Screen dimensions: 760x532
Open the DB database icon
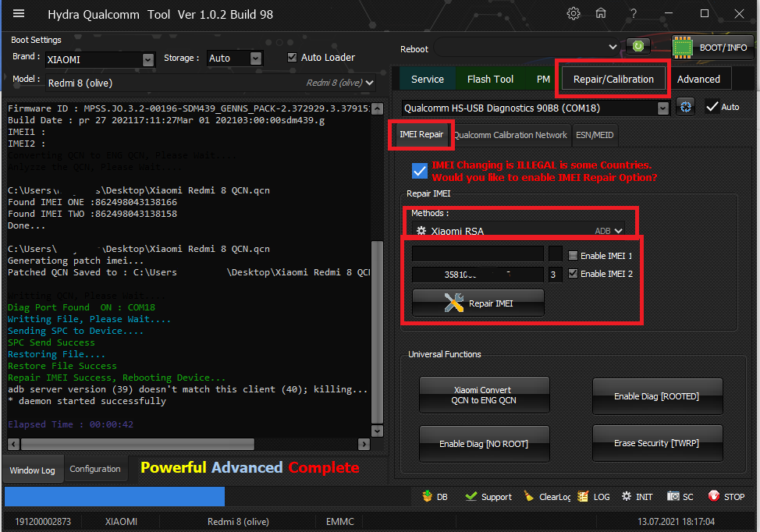coord(427,496)
